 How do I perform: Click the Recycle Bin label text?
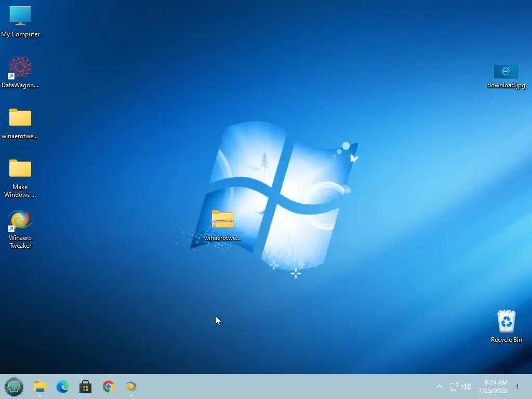tap(506, 340)
